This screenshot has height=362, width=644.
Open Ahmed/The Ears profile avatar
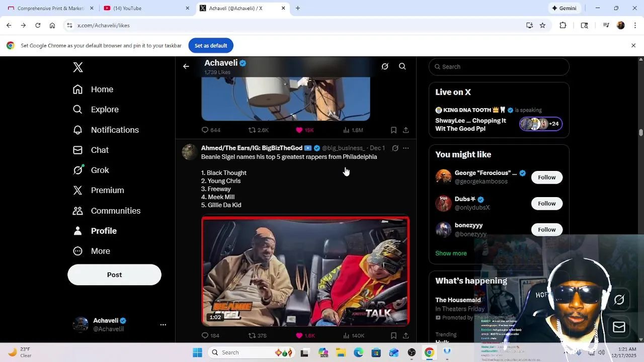click(x=190, y=152)
